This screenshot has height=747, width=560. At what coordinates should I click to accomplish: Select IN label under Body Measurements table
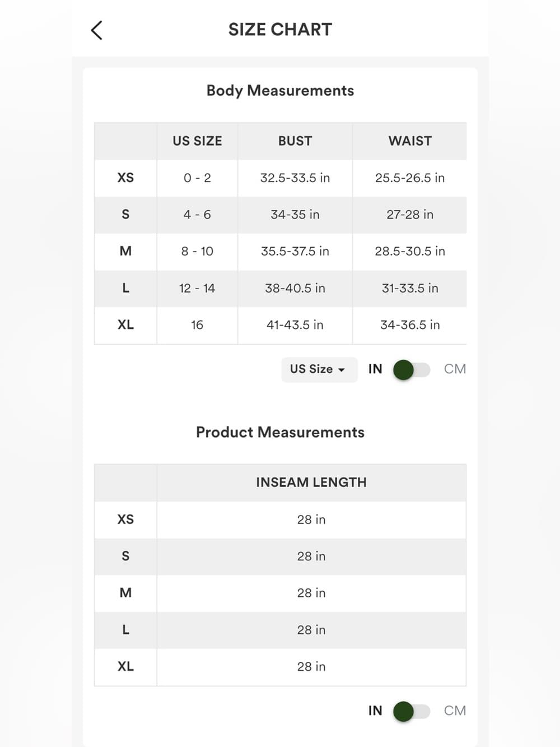[x=375, y=369]
